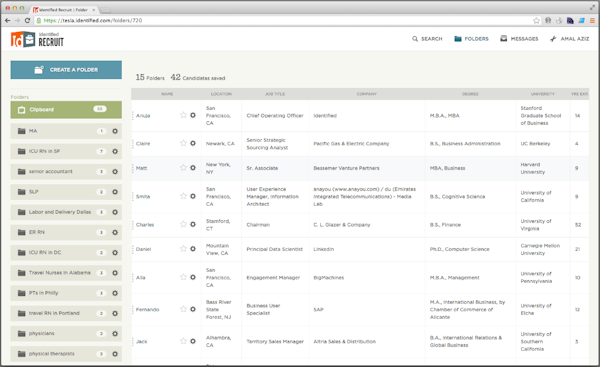Screen dimensions: 600x367
Task: Star candidate Alla
Action: pyautogui.click(x=183, y=277)
